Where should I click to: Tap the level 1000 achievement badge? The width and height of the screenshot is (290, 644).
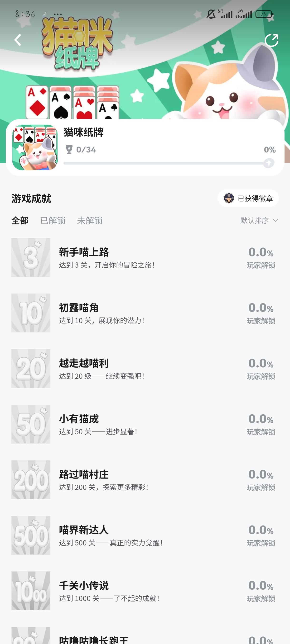[x=31, y=591]
